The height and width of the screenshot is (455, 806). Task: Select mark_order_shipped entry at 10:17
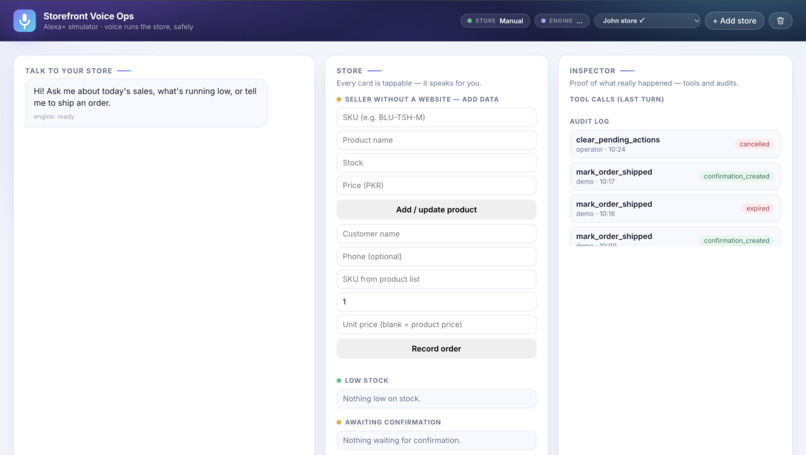[x=675, y=176]
